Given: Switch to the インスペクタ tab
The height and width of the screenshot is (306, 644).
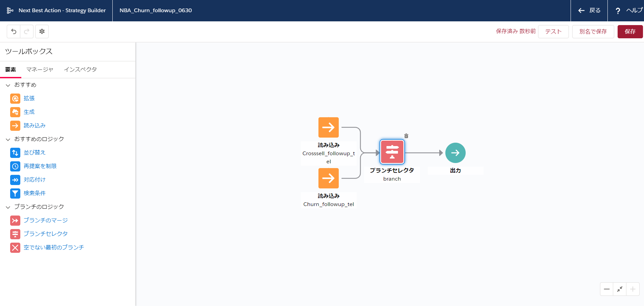Looking at the screenshot, I should [80, 69].
